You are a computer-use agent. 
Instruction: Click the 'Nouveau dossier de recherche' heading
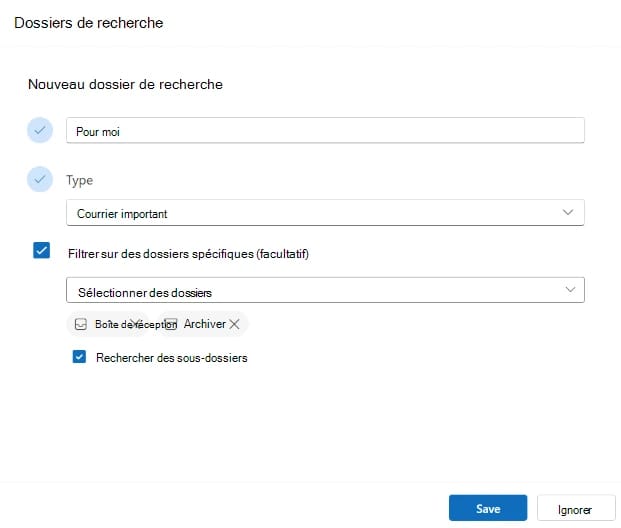tap(126, 84)
